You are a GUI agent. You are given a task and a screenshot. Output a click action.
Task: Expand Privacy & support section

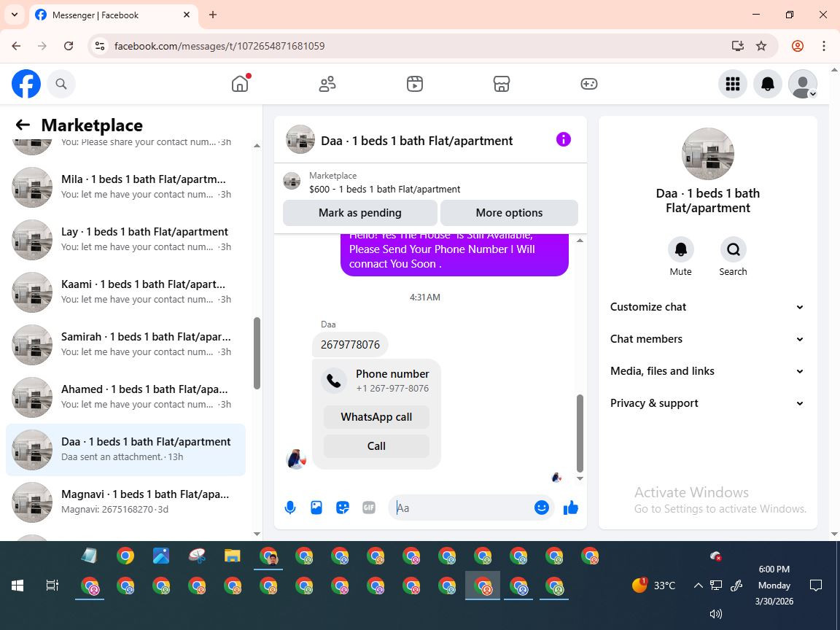click(708, 403)
